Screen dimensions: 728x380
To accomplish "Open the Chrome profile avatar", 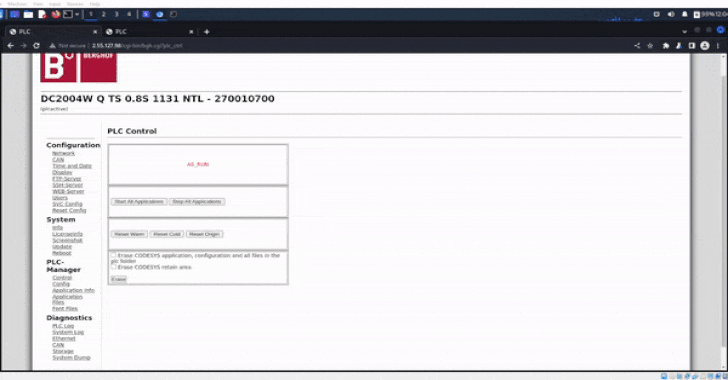I will [x=705, y=46].
